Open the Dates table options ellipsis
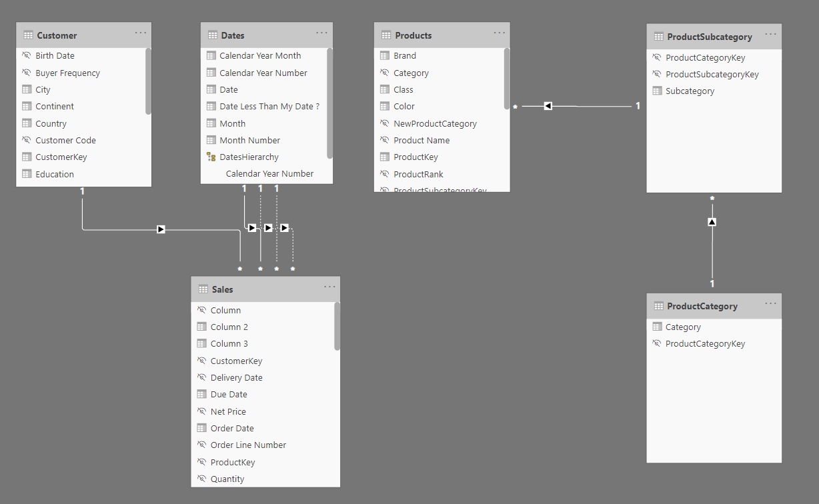 click(322, 33)
